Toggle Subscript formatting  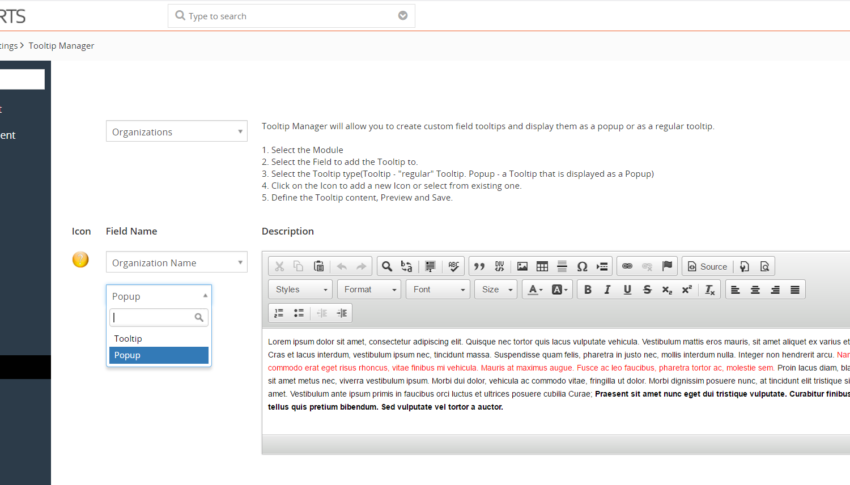click(667, 289)
